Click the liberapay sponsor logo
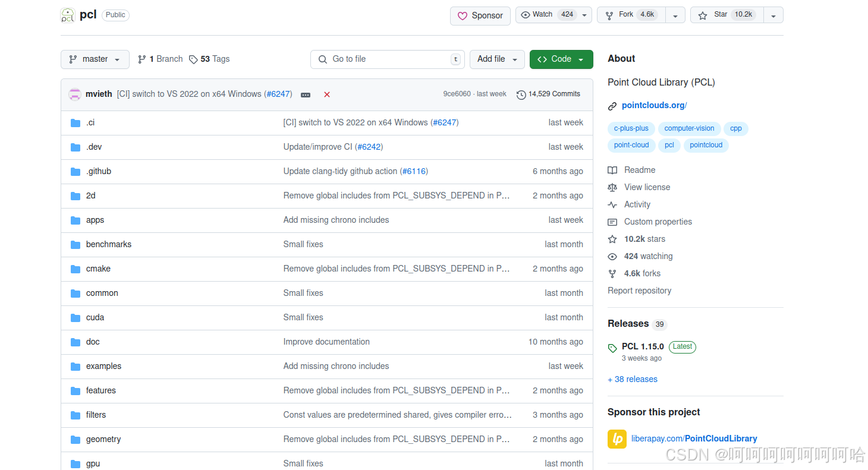The width and height of the screenshot is (868, 470). (617, 439)
